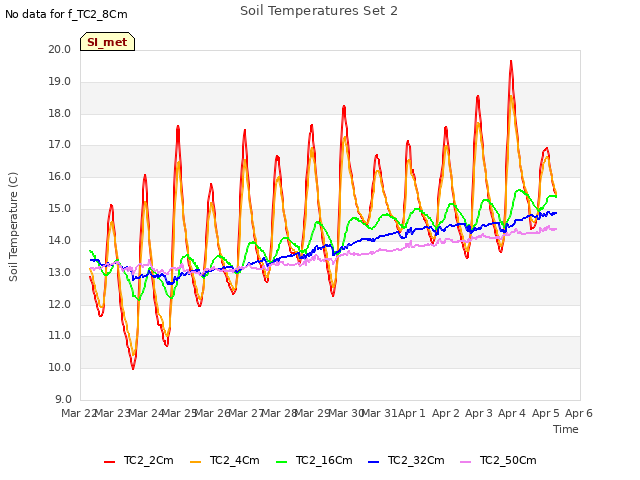Click the 17.0 y-axis tick label
Viewport: 640px width, 480px height.
click(60, 144)
